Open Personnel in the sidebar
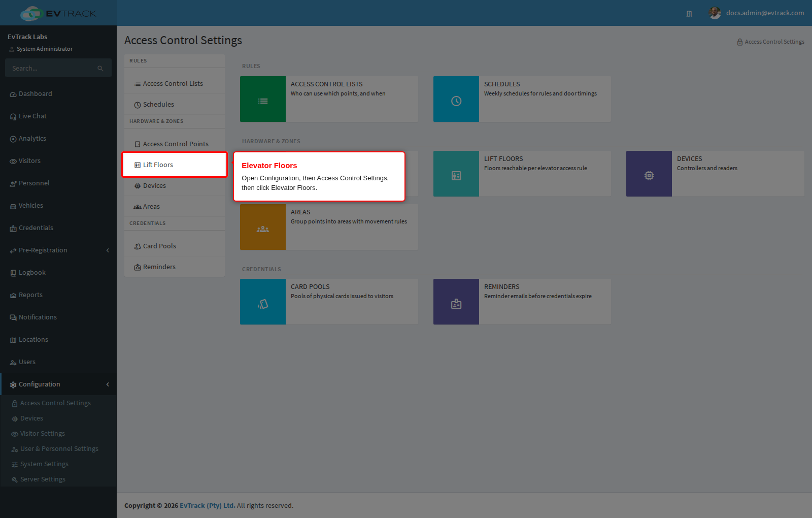This screenshot has height=518, width=812. tap(58, 183)
